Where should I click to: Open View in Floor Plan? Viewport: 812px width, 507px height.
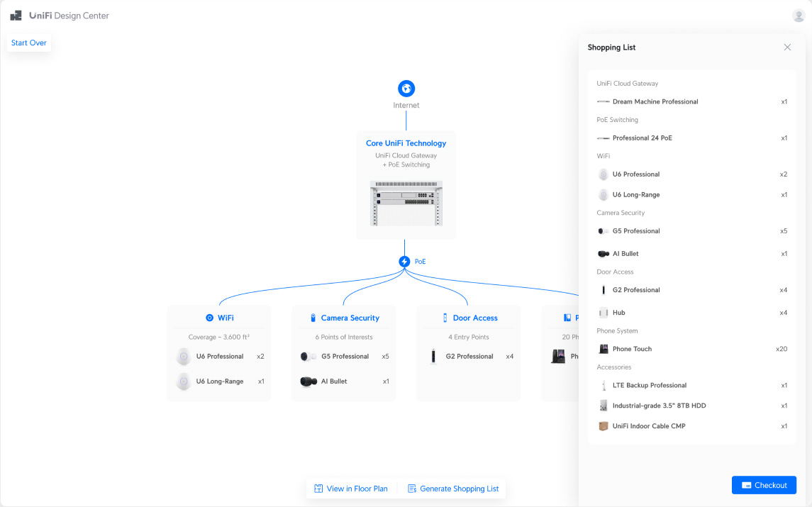point(350,489)
